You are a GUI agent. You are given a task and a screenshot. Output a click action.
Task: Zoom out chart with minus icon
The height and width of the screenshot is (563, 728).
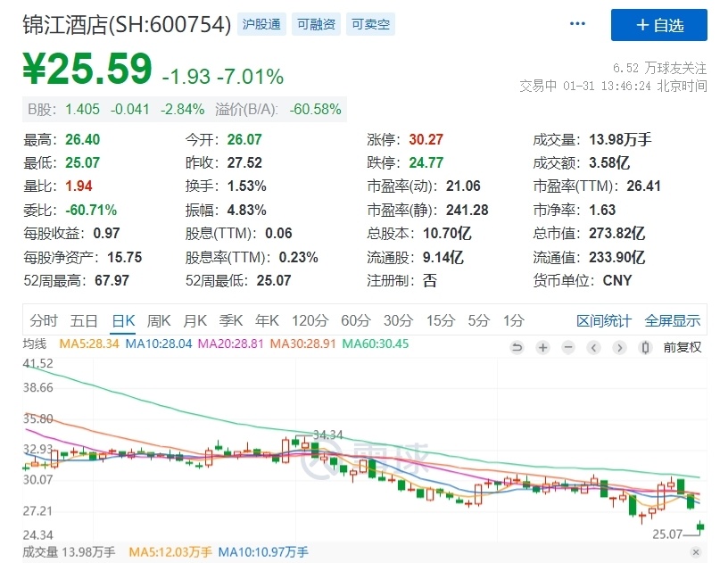tap(568, 347)
